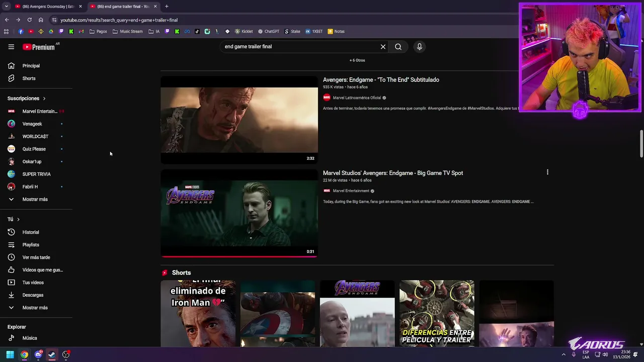Play the Big Game TV Spot thumbnail
This screenshot has height=362, width=644.
[239, 213]
